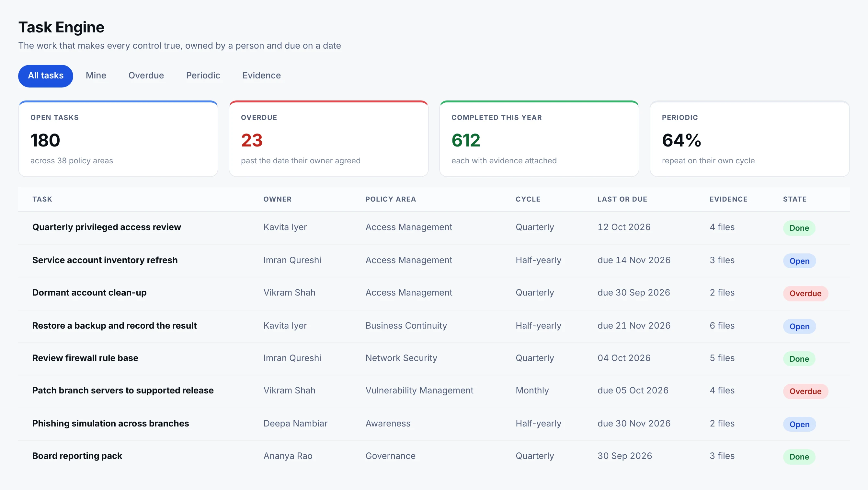Click Done badge for firewall rule base
Screen dimensions: 868x490
tap(799, 359)
